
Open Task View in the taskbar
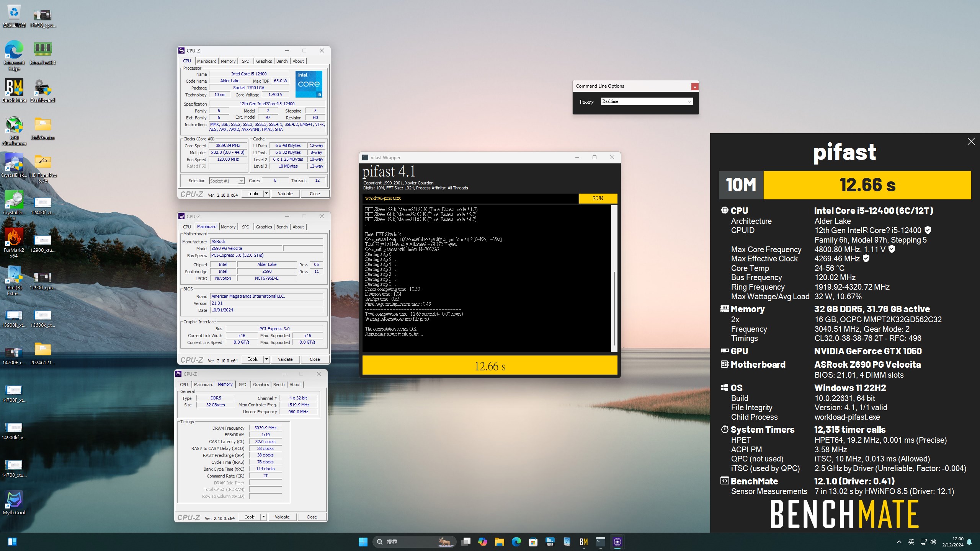click(x=466, y=541)
